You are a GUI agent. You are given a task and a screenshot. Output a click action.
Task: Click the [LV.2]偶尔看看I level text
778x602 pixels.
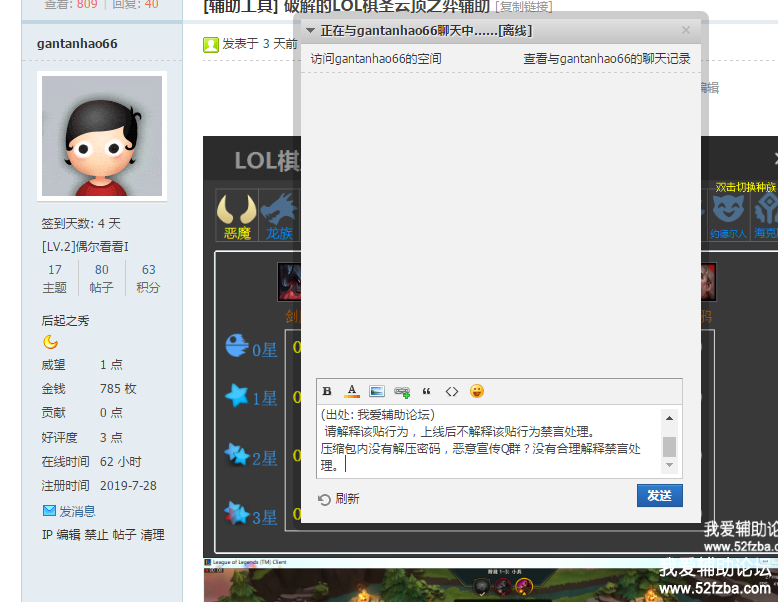pos(85,247)
